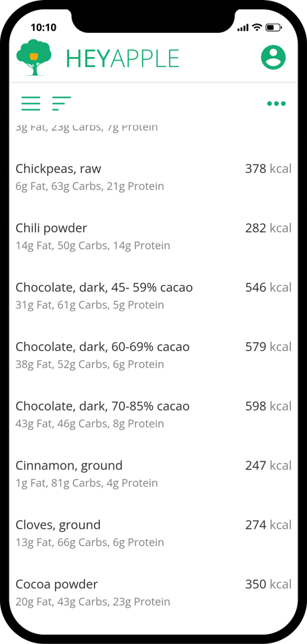Tap the 598 kcal value

click(x=268, y=407)
